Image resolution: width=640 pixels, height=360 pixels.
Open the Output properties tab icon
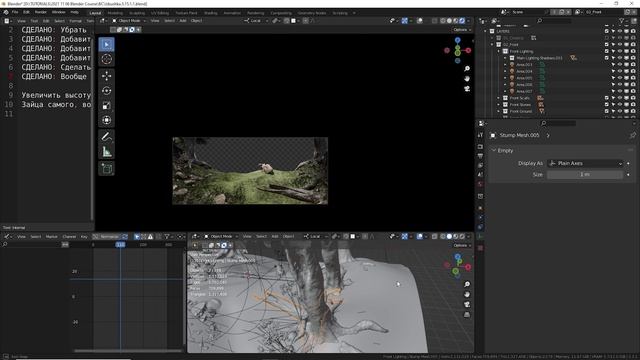coord(480,156)
